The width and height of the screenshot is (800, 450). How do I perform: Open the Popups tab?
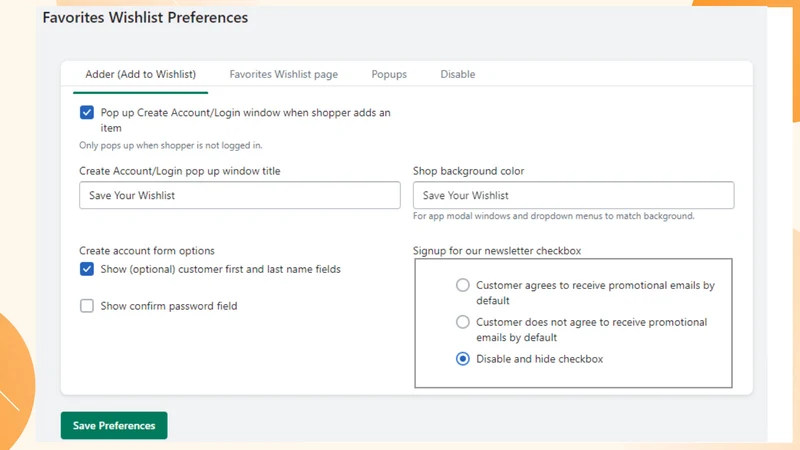pos(389,74)
